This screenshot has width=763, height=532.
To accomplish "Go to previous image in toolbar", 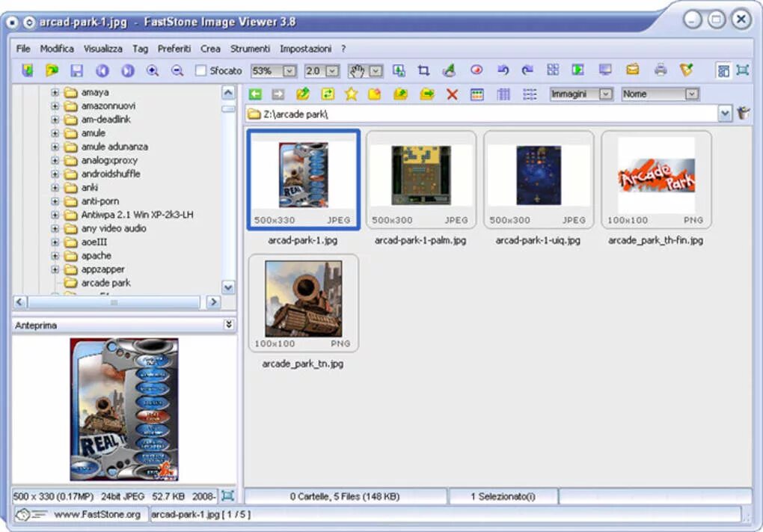I will (102, 70).
